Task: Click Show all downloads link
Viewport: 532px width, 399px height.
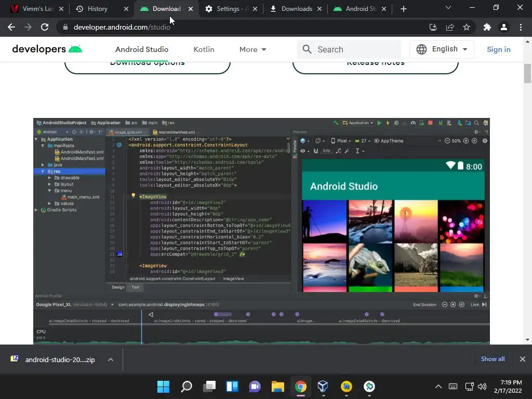Action: pos(493,359)
